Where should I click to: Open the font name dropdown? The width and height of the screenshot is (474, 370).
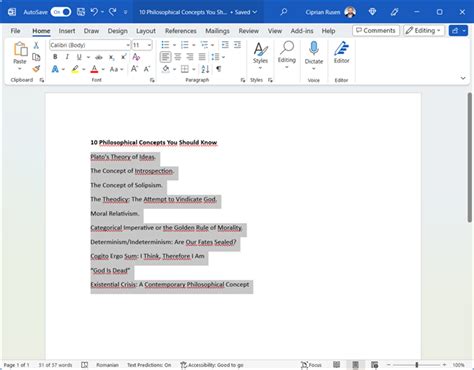click(x=128, y=45)
